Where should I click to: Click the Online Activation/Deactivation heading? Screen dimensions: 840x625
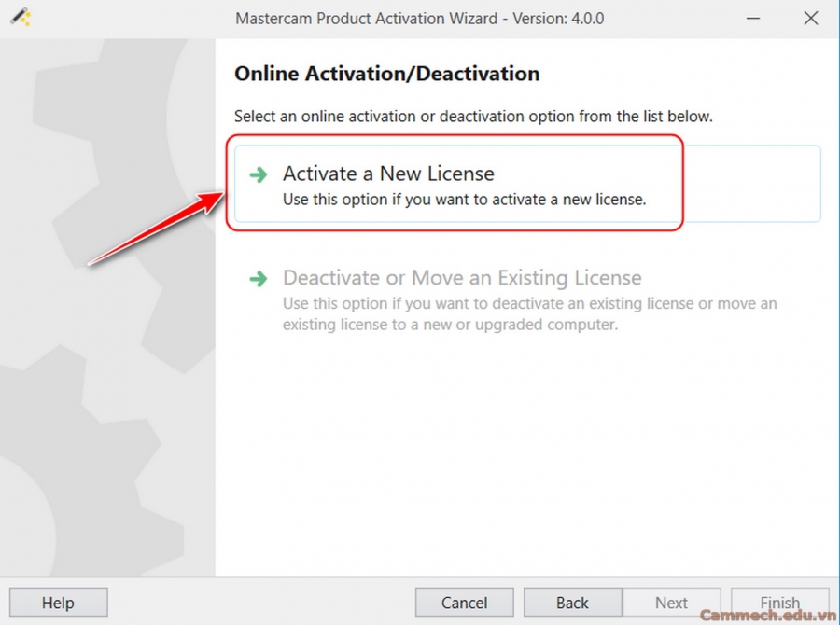coord(386,74)
